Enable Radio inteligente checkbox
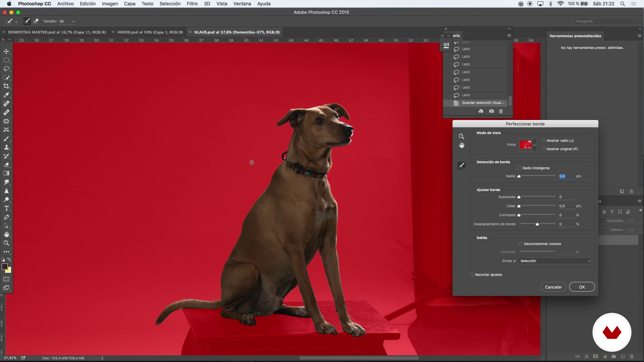 [x=519, y=168]
